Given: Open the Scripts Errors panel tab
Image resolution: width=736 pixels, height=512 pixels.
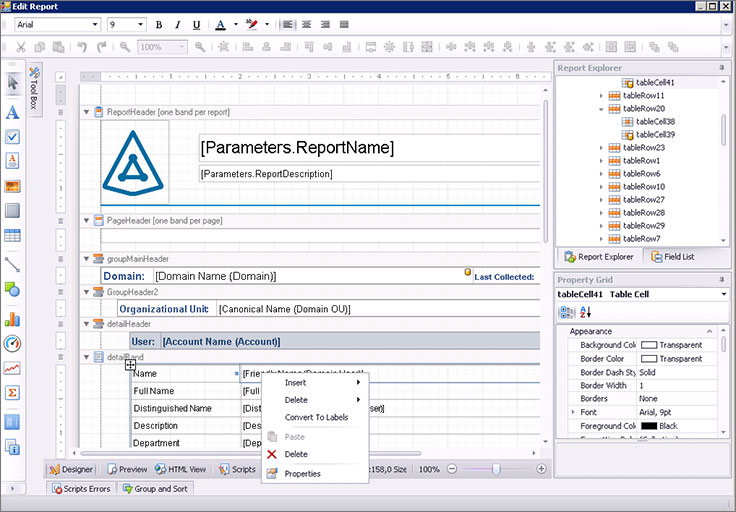Looking at the screenshot, I should coord(81,489).
